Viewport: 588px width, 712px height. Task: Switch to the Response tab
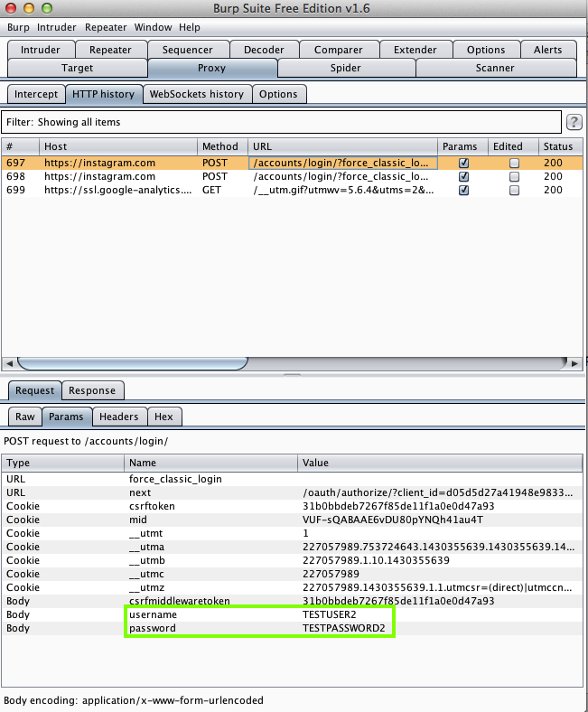tap(92, 390)
